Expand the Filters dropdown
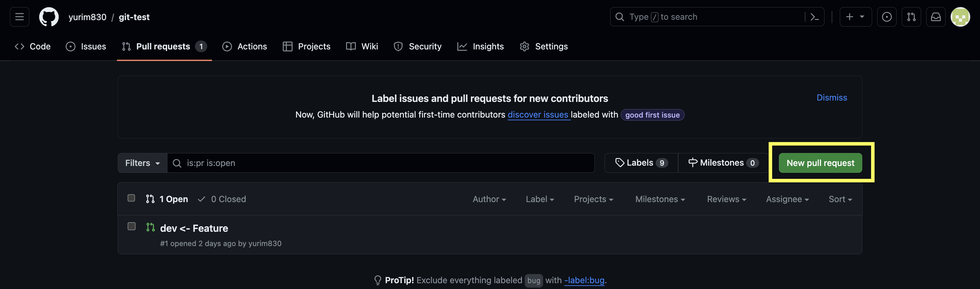Viewport: 980px width, 289px height. tap(142, 163)
